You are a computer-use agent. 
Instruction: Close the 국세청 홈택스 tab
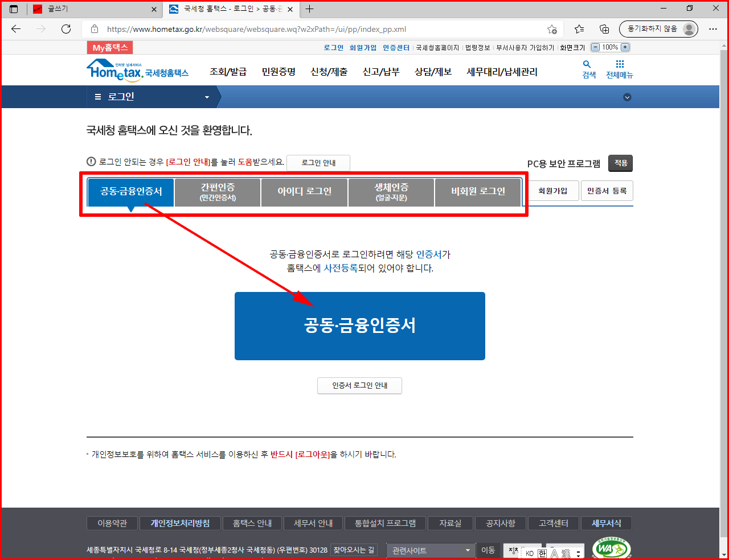point(290,9)
